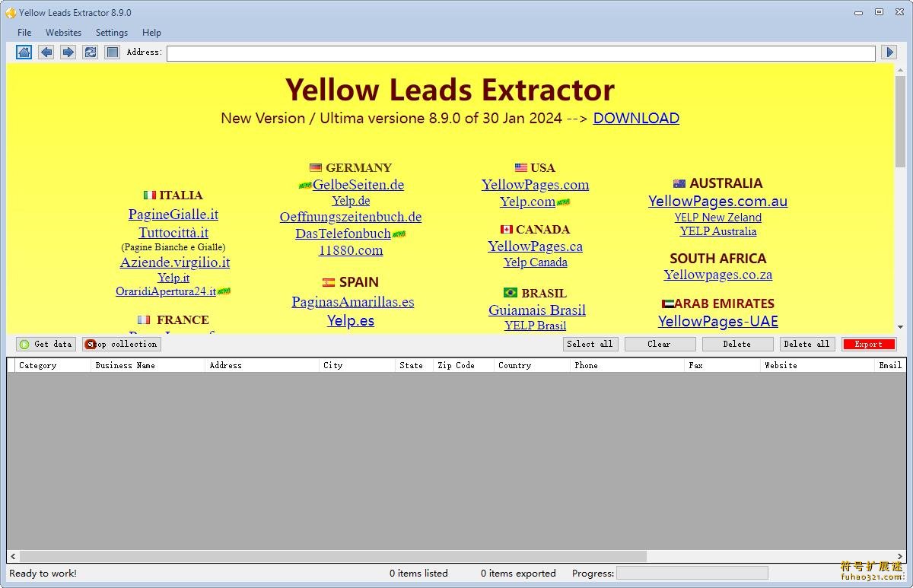The height and width of the screenshot is (588, 913).
Task: Open the GelbeSeiten.de link
Action: (x=358, y=185)
